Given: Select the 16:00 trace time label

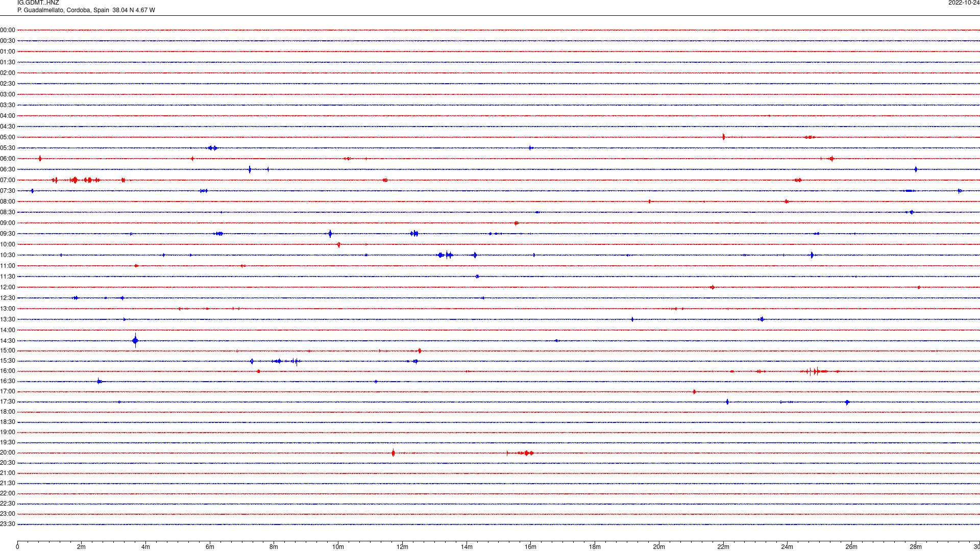Looking at the screenshot, I should point(8,371).
